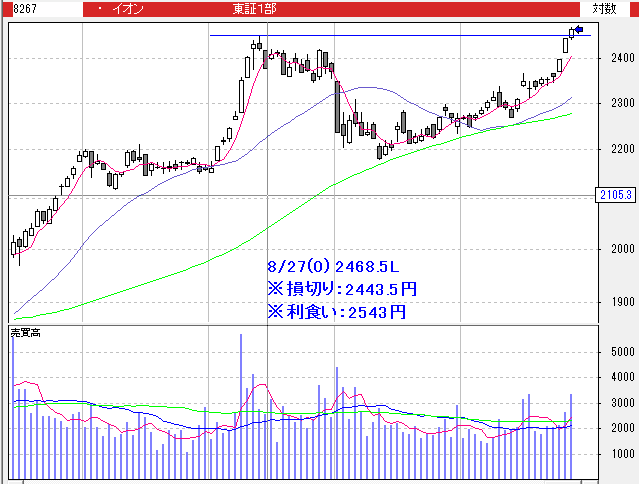Click the blue arrow marker at latest candle
The image size is (640, 484).
(x=579, y=30)
